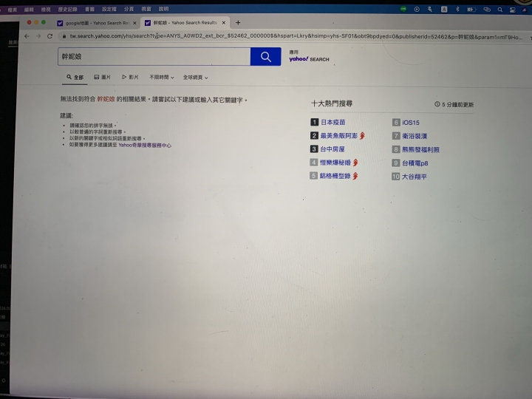Click the battery status icon in the menu bar
The width and height of the screenshot is (532, 399).
471,10
